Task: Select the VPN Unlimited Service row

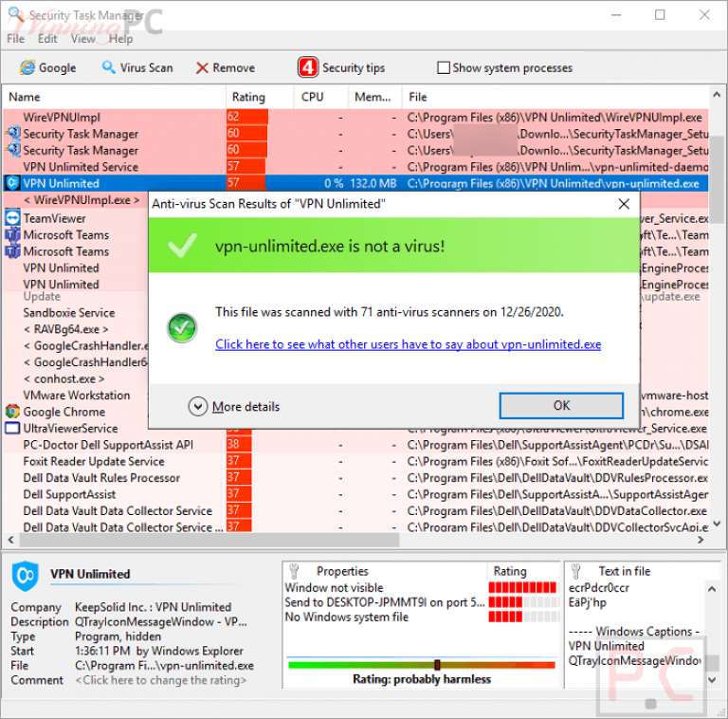Action: [355, 167]
